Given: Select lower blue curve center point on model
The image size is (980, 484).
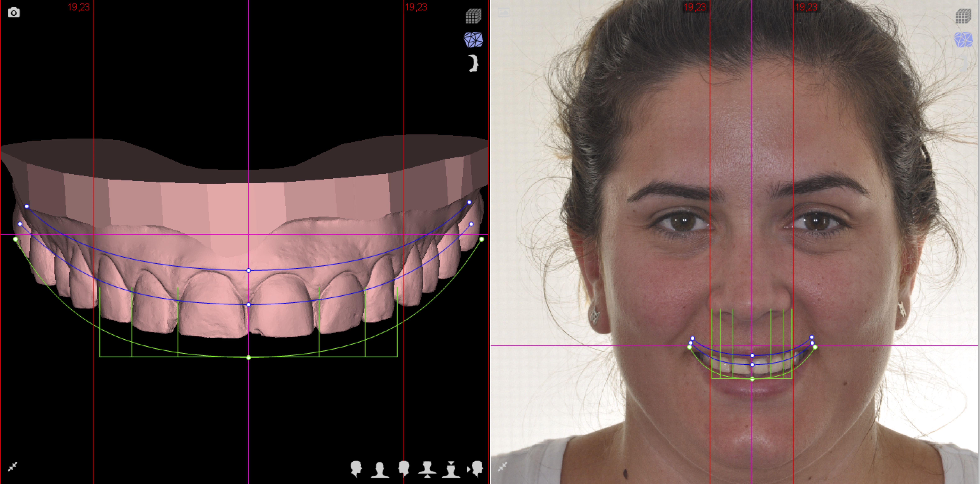Looking at the screenshot, I should pyautogui.click(x=248, y=305).
